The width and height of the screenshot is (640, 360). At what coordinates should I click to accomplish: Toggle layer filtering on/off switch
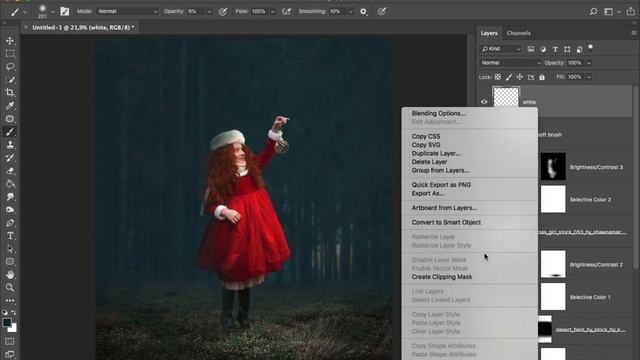tap(590, 47)
